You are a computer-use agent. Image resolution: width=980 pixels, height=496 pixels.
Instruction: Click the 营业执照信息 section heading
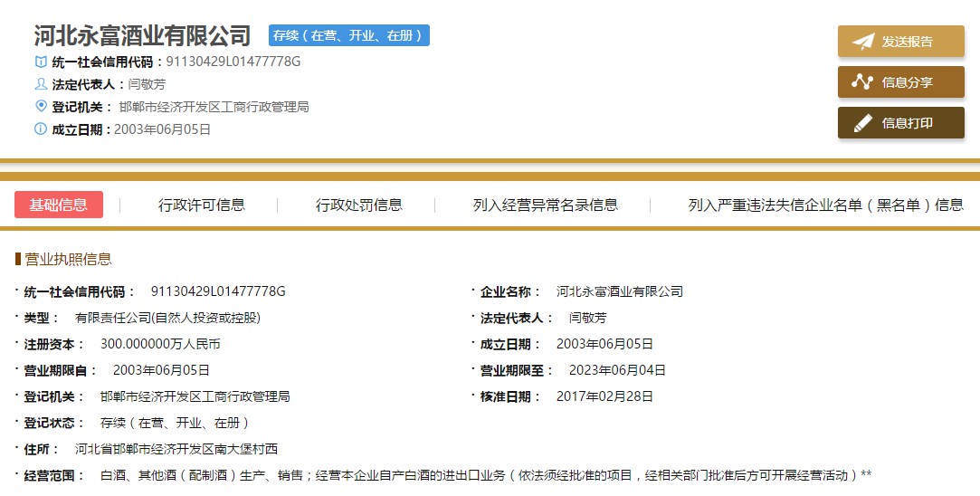click(x=68, y=259)
